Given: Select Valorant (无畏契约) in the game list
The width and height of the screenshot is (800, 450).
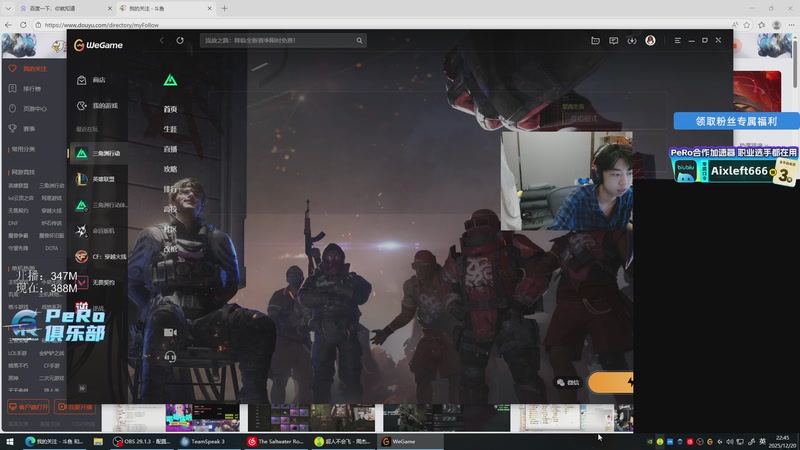Looking at the screenshot, I should pyautogui.click(x=98, y=282).
